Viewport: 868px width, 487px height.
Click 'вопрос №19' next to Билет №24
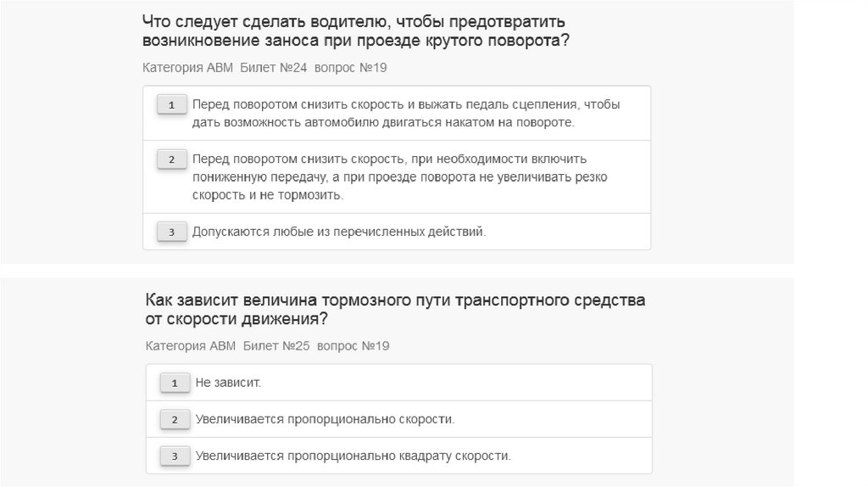coord(350,67)
